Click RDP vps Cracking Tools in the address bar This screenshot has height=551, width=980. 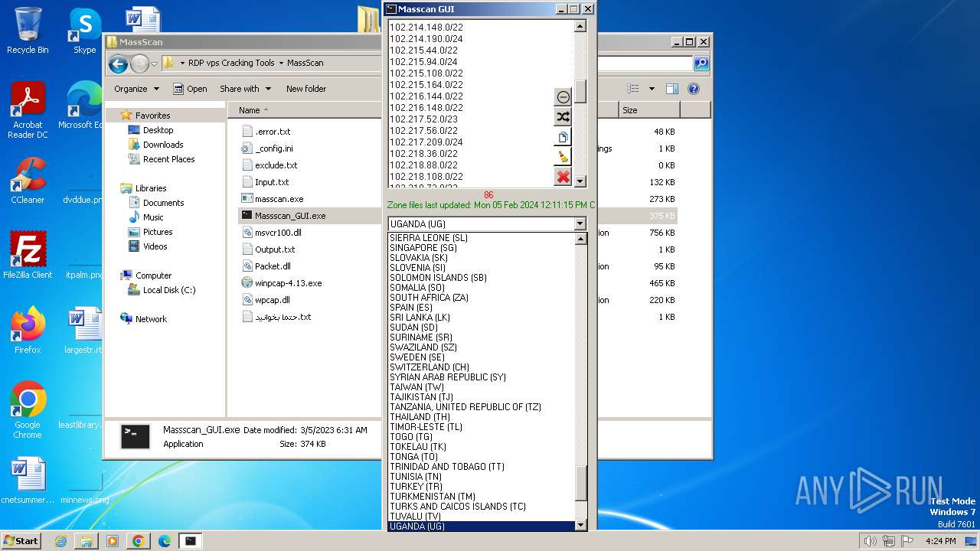click(x=231, y=64)
